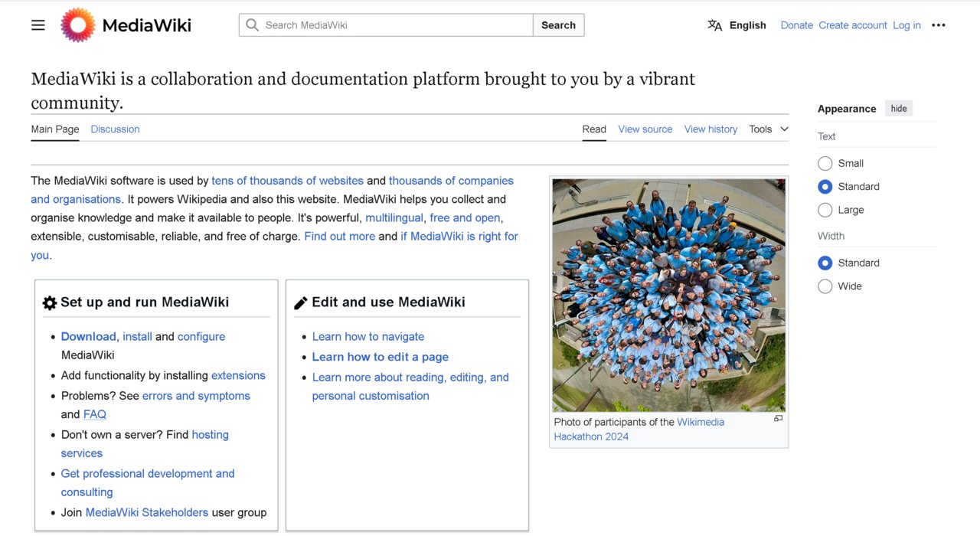Screen dimensions: 980x536
Task: Open the Hackathon group photo thumbnail
Action: pos(668,296)
